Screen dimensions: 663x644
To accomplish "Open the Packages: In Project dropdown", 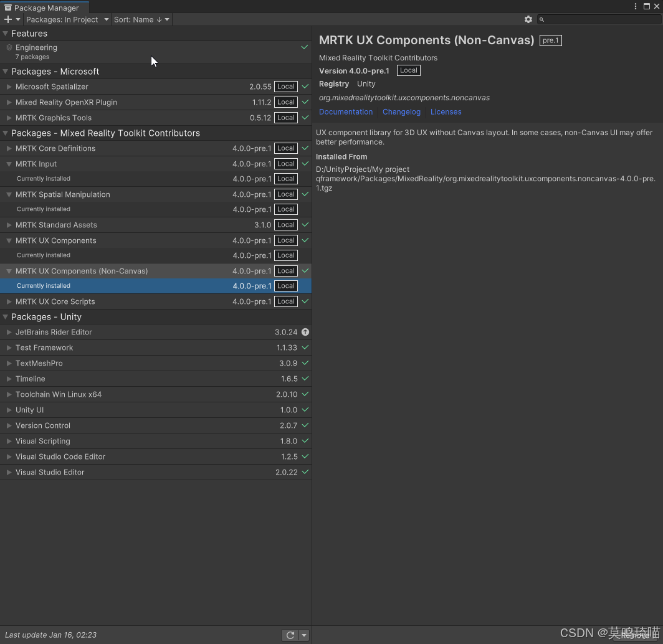I will coord(67,19).
